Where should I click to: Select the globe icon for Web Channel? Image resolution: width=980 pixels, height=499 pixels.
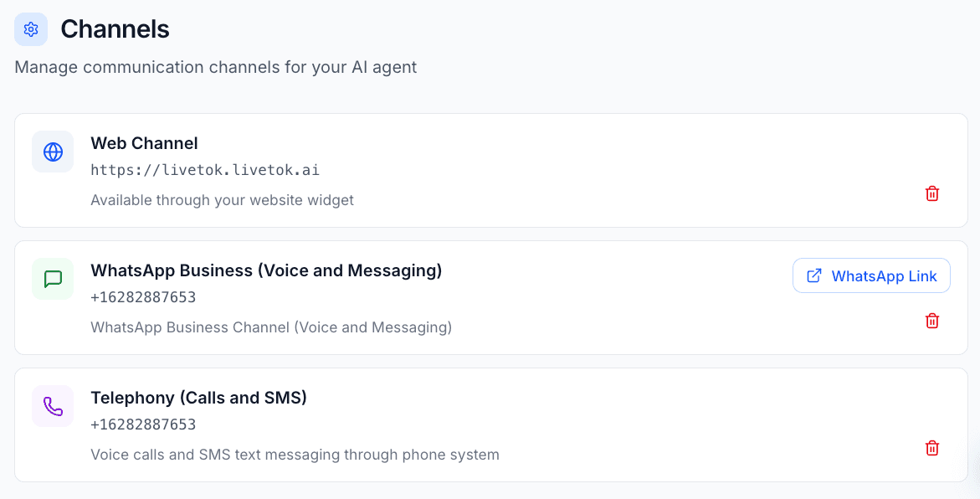coord(52,152)
